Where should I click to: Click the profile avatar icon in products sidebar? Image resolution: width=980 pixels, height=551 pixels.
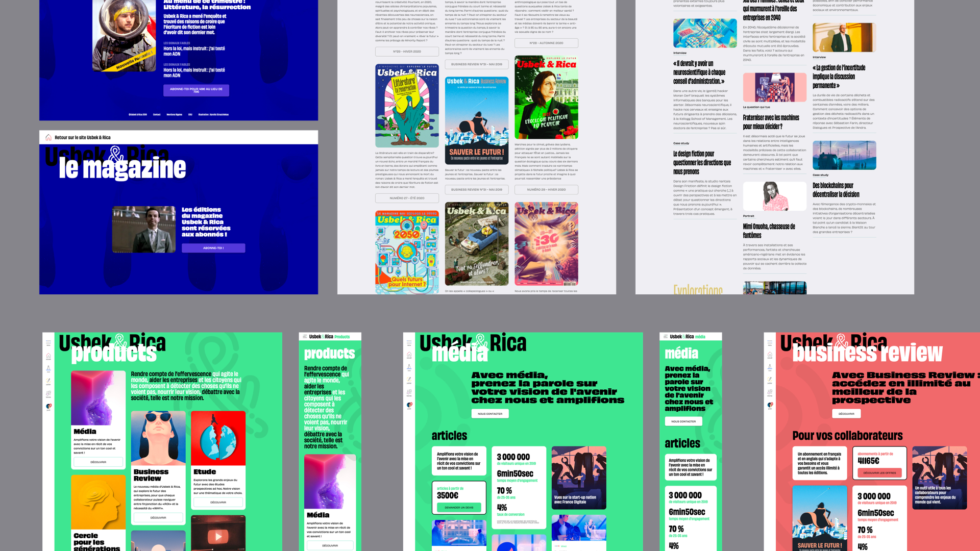click(48, 407)
